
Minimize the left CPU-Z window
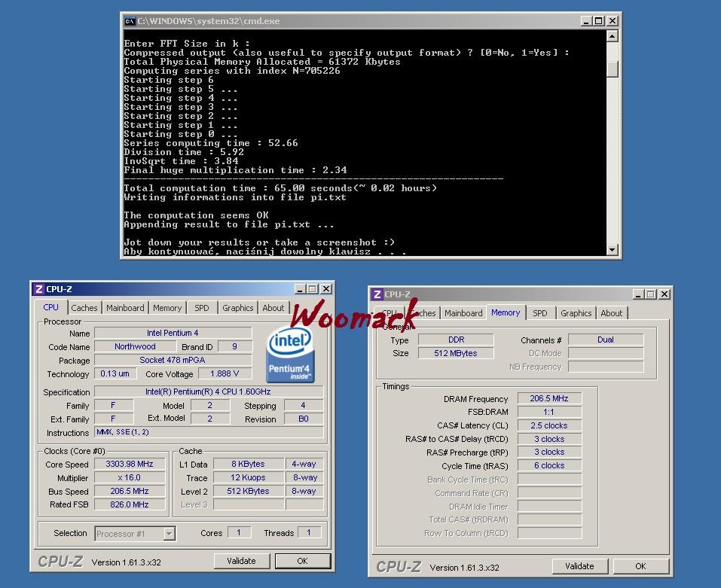(x=300, y=289)
